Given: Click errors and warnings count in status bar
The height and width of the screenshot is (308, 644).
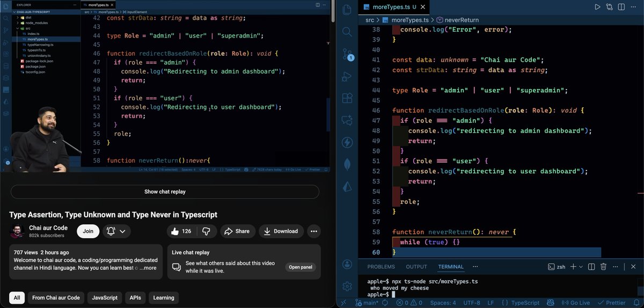Looking at the screenshot, I should [409, 303].
